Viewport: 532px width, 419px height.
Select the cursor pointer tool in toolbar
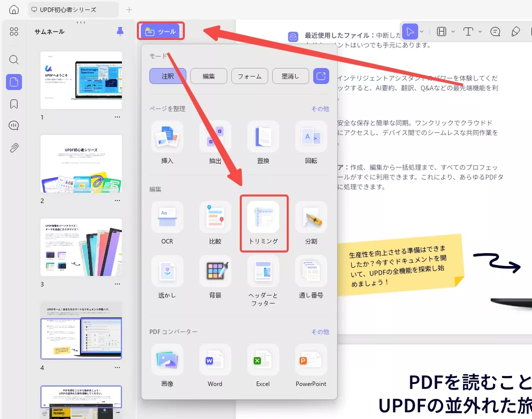410,31
